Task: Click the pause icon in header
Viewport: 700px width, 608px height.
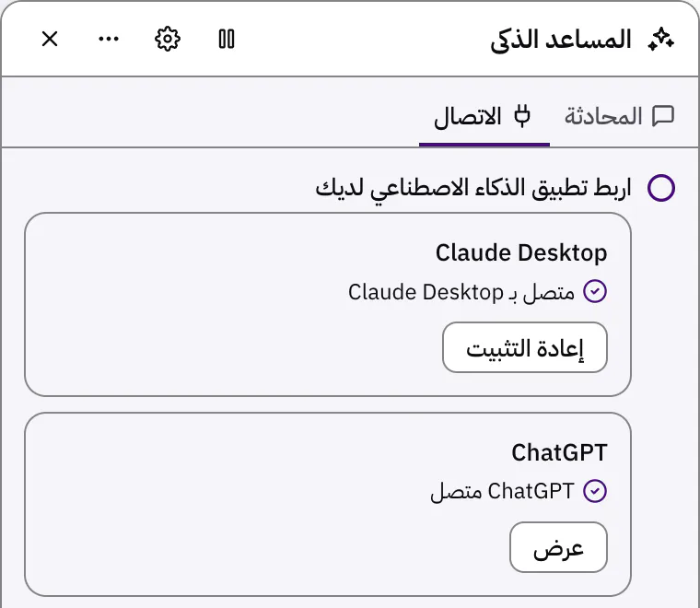Action: [227, 39]
